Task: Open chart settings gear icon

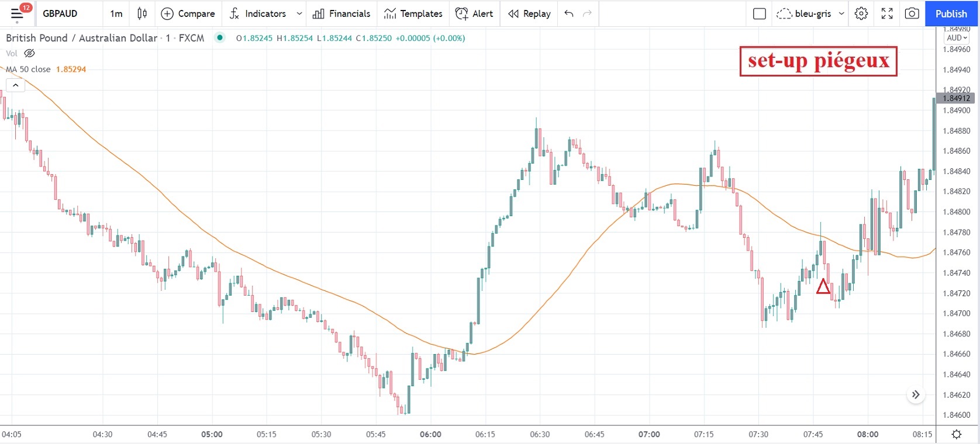Action: point(861,13)
